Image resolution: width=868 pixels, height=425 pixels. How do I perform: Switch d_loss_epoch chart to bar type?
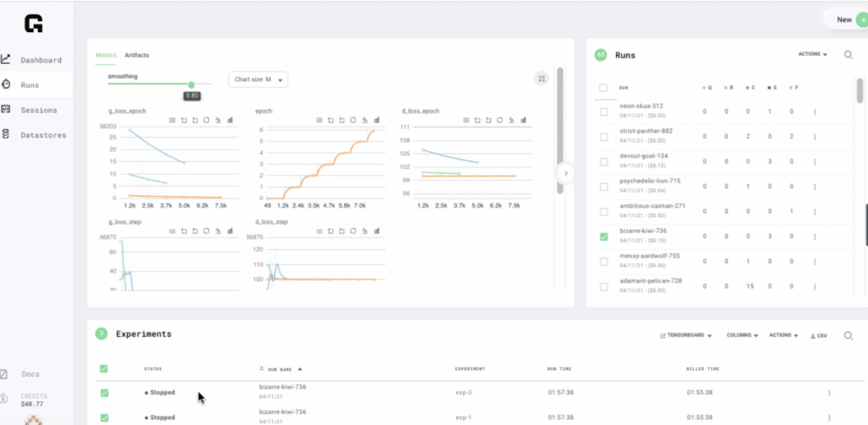(x=524, y=120)
